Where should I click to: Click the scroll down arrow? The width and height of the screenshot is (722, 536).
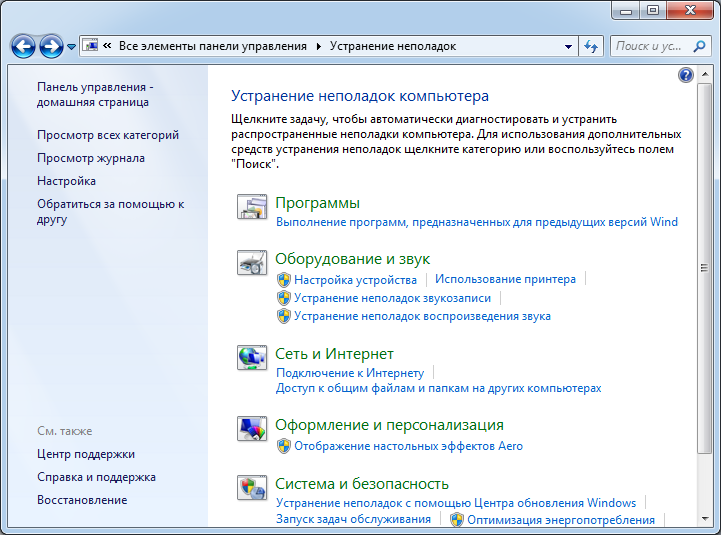tap(705, 519)
